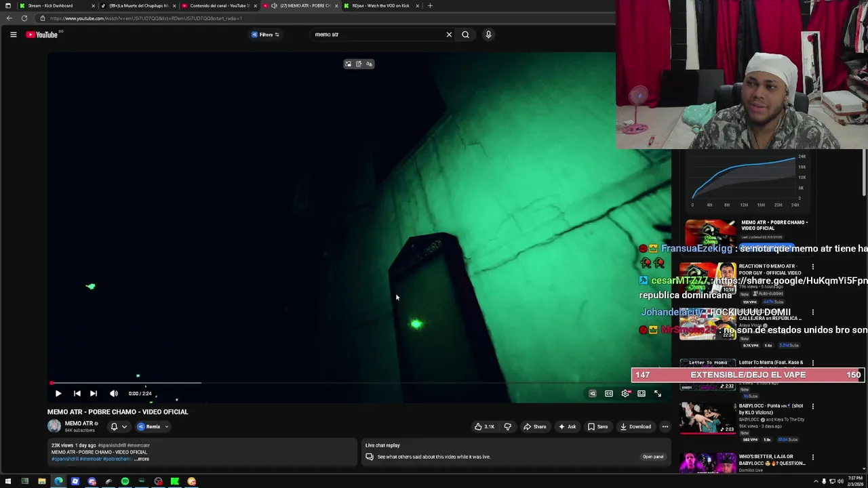Switch to RDjavi Watch the VOD tab

[381, 5]
